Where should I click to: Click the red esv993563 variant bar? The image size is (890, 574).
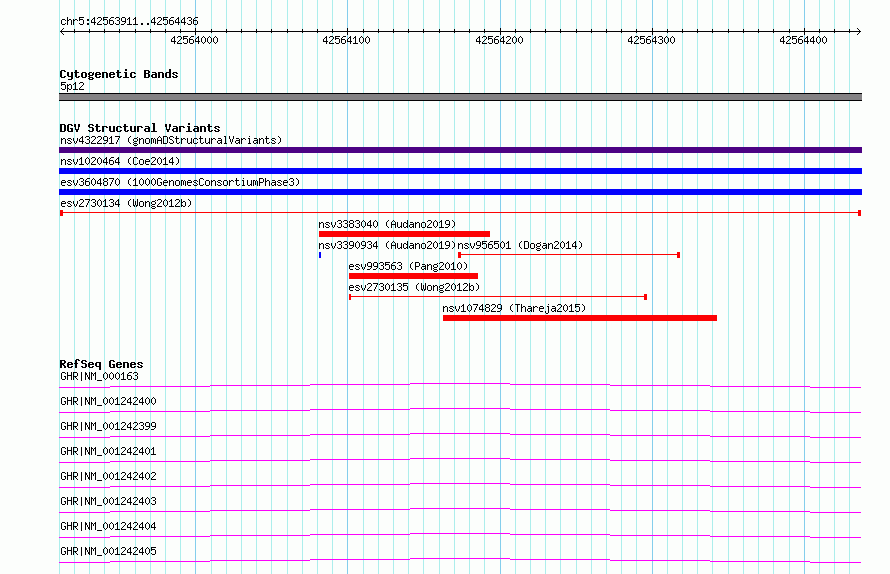[x=413, y=276]
